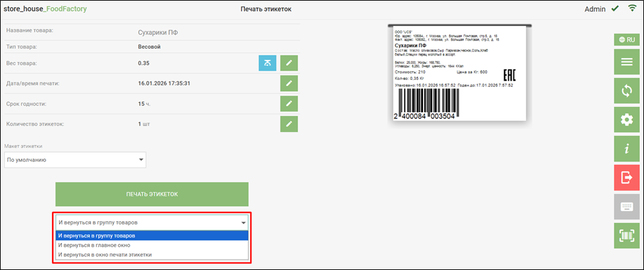The image size is (644, 270).
Task: Edit the shelf life with pencil icon
Action: [290, 104]
